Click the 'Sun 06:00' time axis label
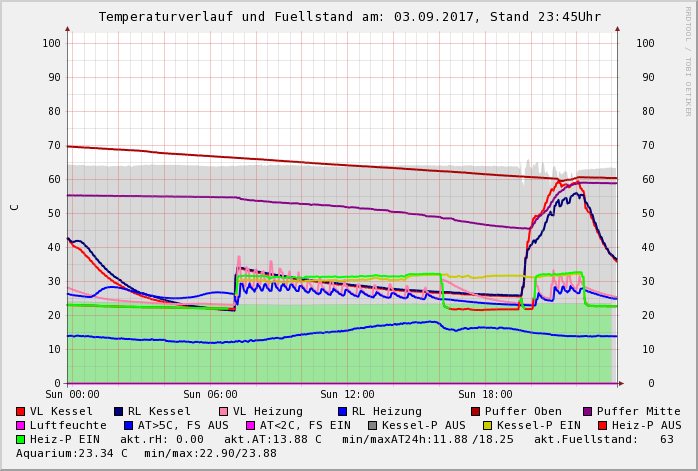The image size is (698, 471). pyautogui.click(x=210, y=394)
